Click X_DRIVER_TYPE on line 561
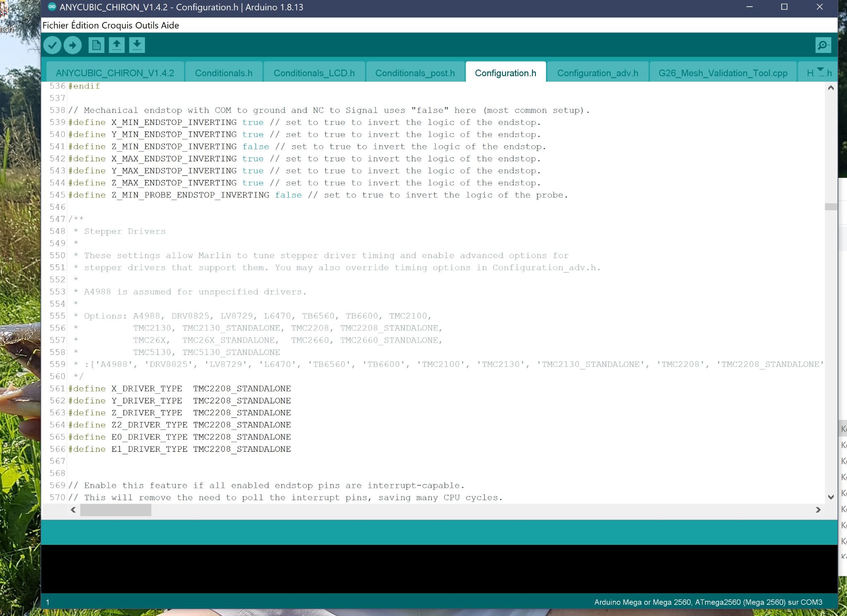Viewport: 847px width, 616px height. pos(147,388)
